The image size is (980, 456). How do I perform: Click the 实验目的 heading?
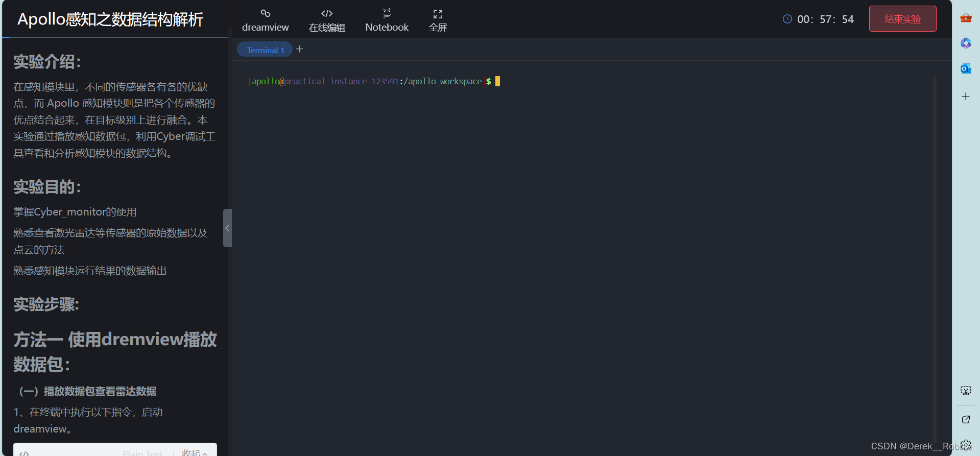point(47,187)
